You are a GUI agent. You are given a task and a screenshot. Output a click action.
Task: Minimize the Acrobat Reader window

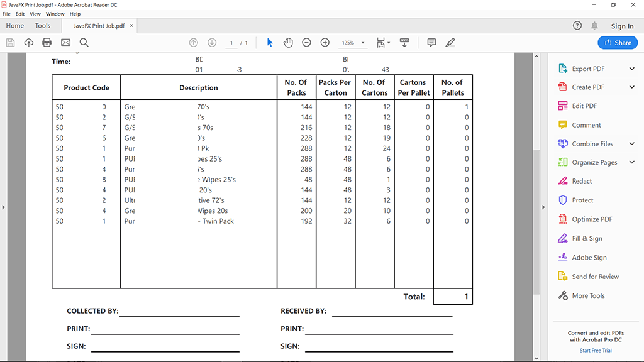coord(594,5)
